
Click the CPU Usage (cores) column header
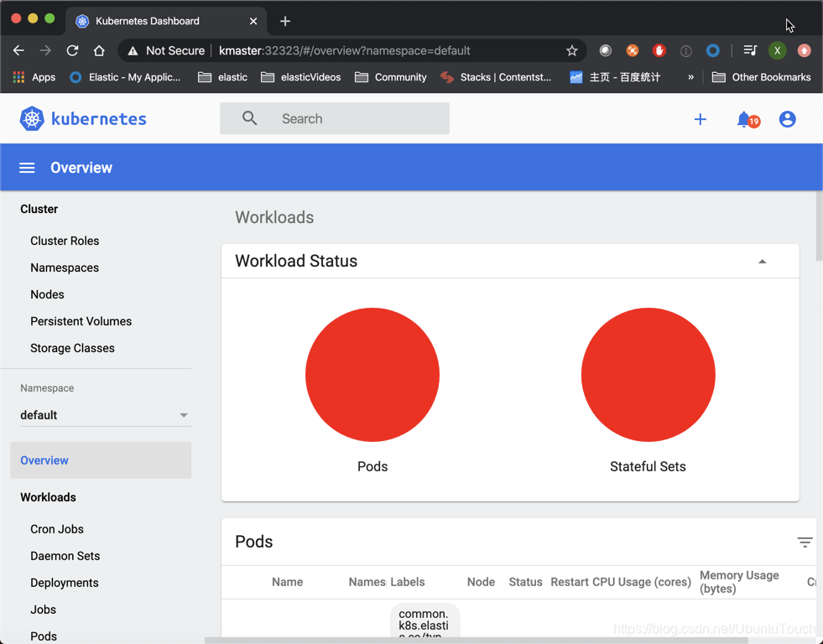tap(642, 582)
